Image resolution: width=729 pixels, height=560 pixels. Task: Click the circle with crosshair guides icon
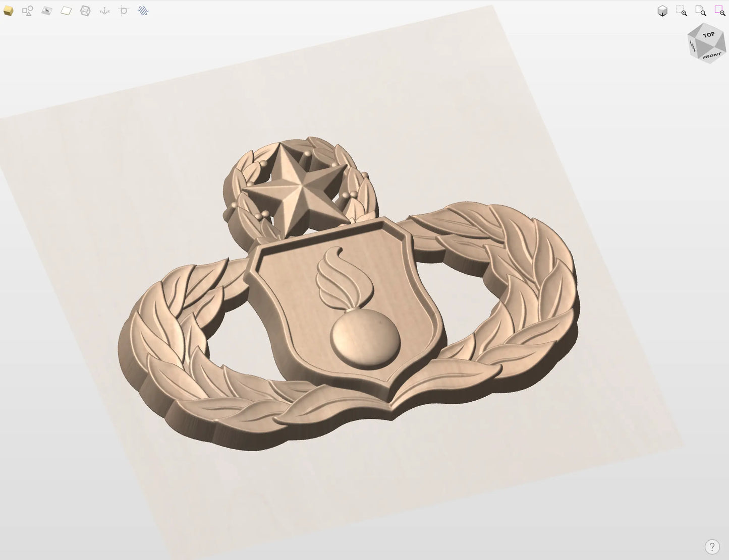click(124, 11)
